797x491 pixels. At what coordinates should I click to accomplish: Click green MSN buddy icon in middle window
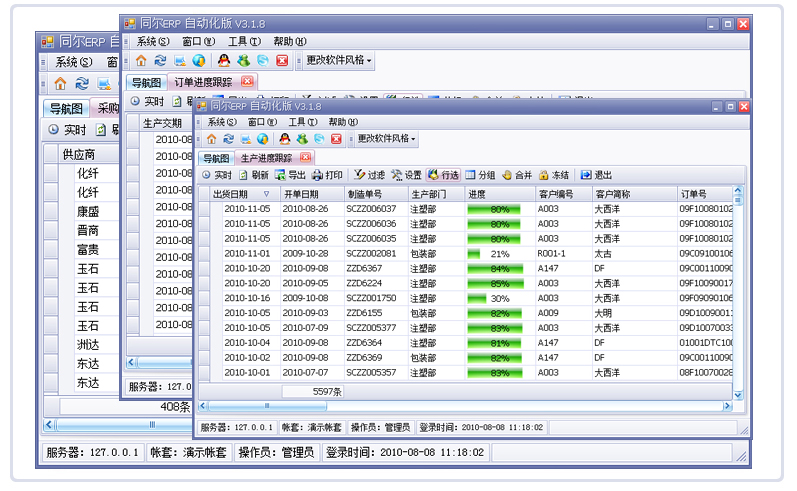(243, 61)
